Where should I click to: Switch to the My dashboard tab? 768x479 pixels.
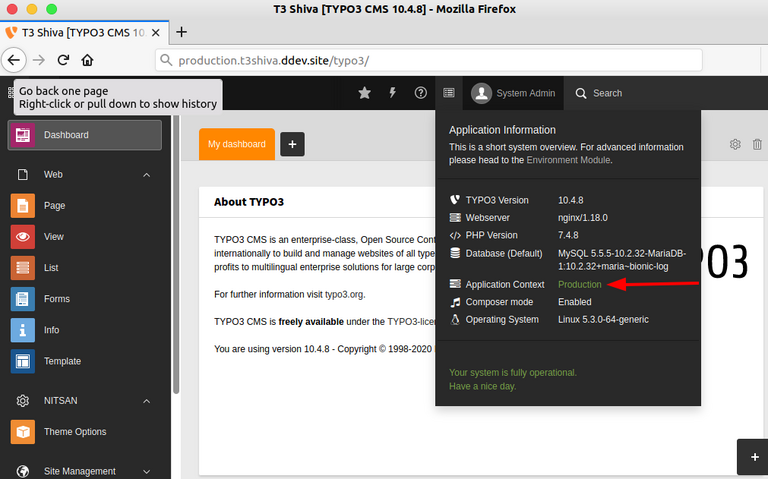[236, 144]
